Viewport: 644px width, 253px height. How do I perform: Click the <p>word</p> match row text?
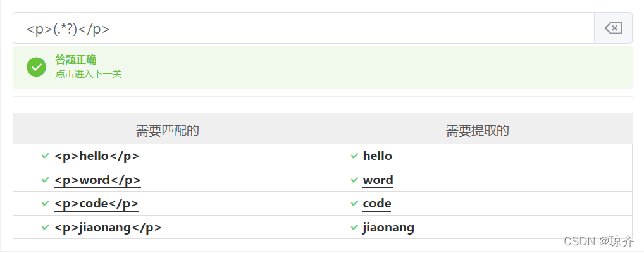(x=97, y=180)
